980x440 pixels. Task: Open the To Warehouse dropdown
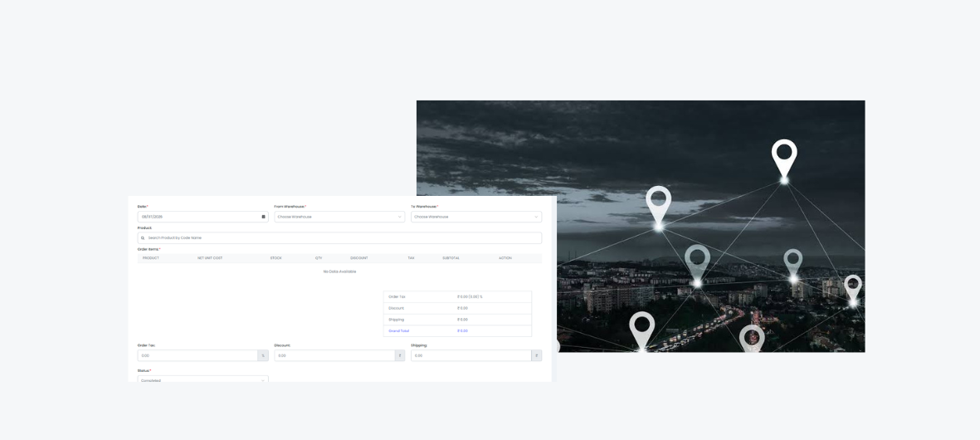point(476,217)
